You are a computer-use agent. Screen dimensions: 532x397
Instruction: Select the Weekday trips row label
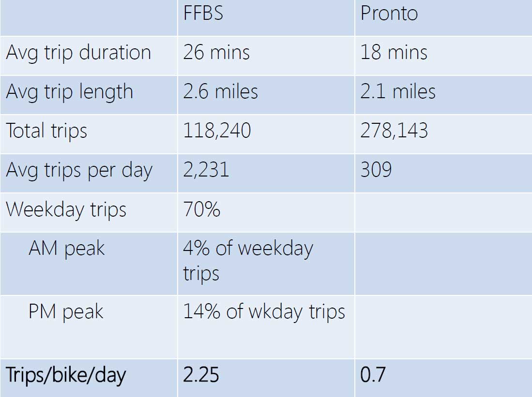pos(66,210)
